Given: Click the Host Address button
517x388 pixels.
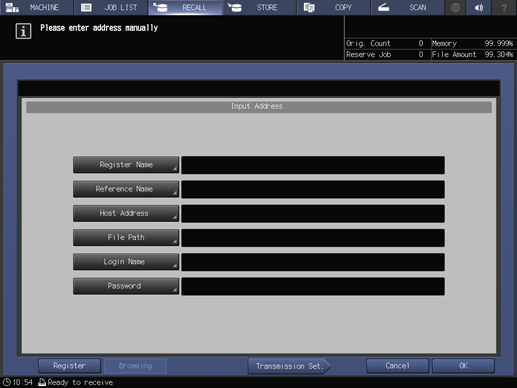Looking at the screenshot, I should click(126, 213).
